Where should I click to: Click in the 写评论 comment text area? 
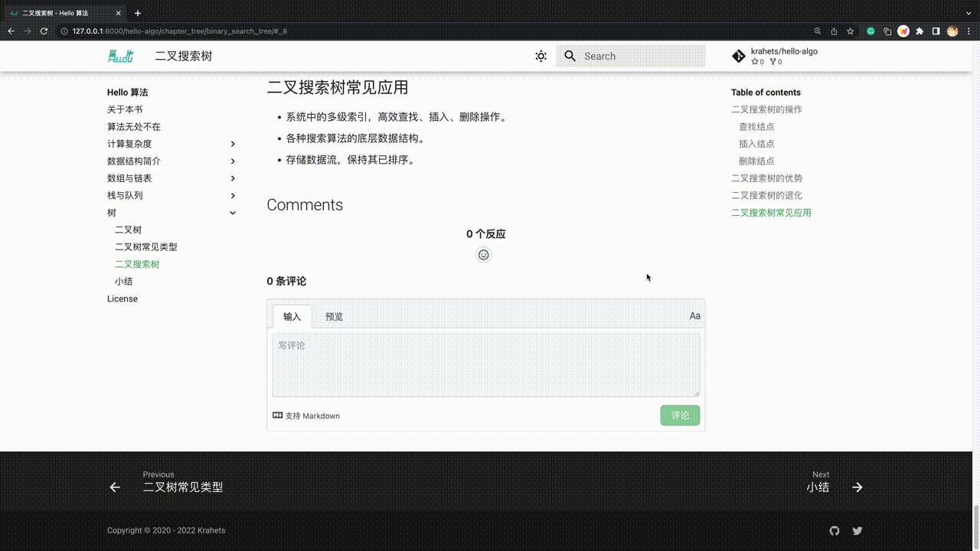(485, 364)
